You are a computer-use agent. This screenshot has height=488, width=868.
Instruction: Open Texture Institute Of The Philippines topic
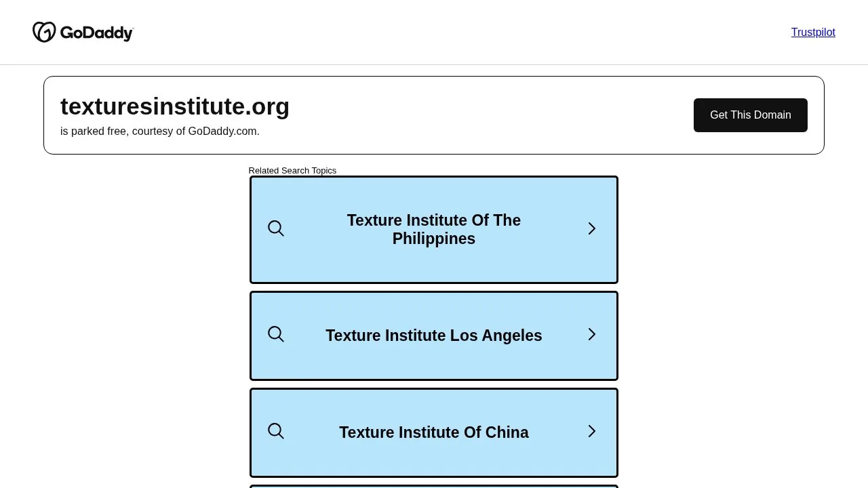434,230
